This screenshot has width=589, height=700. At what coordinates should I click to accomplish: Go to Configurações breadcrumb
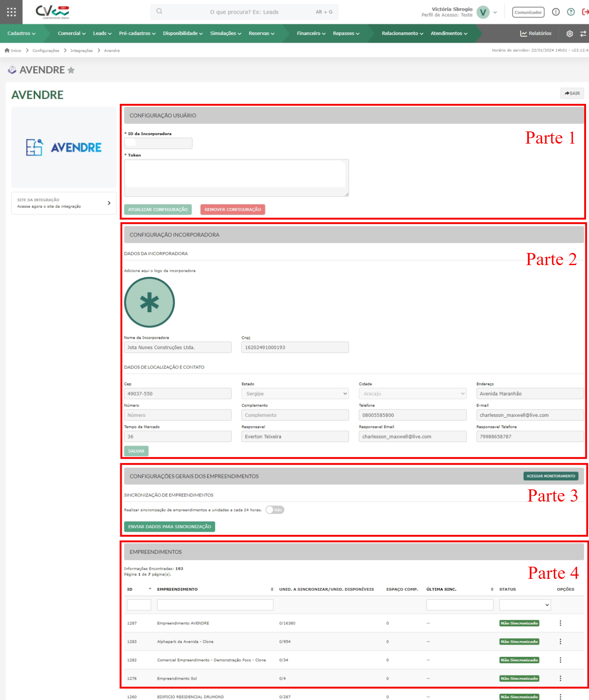tap(46, 51)
